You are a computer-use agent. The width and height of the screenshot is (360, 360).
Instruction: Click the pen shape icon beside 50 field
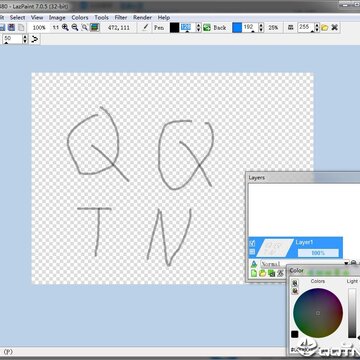(x=35, y=39)
